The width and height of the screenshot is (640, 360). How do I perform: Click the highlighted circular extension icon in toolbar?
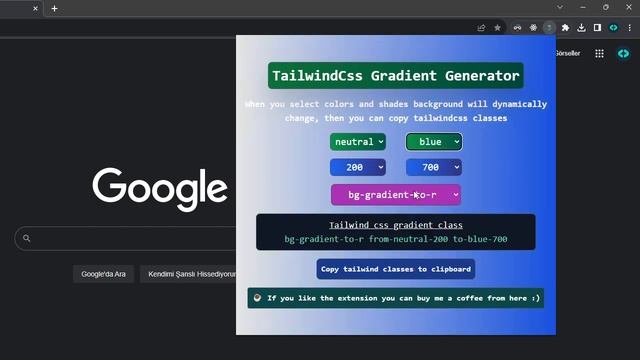pos(549,28)
